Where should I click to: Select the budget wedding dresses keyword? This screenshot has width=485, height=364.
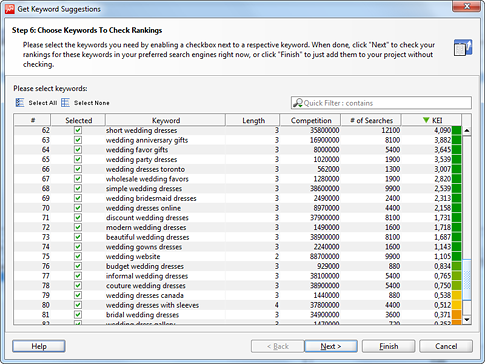point(145,266)
